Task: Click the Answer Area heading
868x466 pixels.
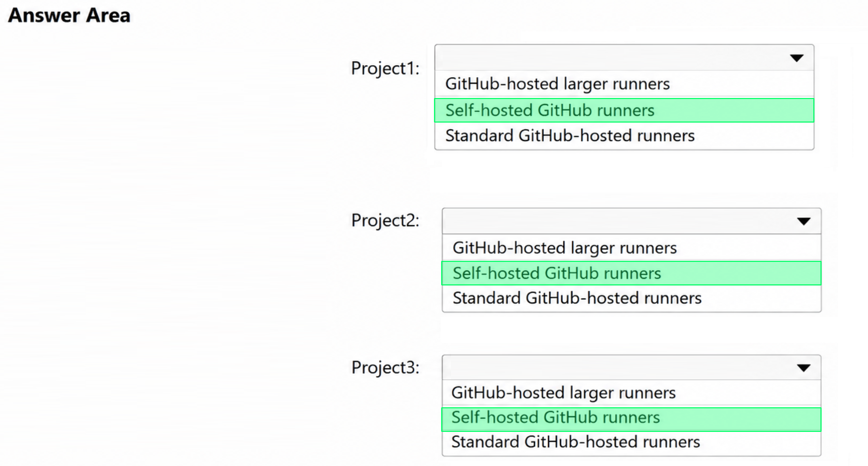Action: click(x=69, y=16)
